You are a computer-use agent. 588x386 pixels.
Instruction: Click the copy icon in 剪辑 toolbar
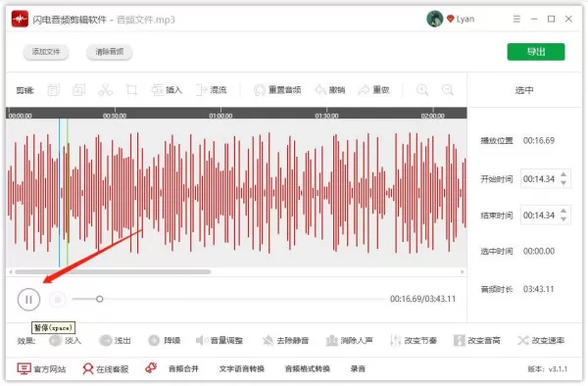(53, 90)
